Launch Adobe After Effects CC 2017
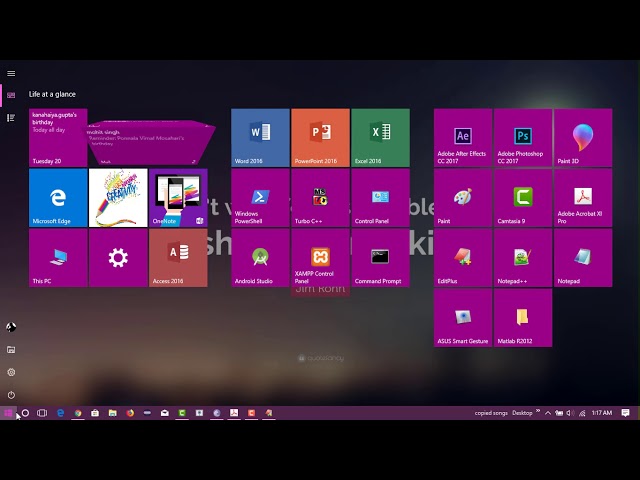640x480 pixels. click(x=463, y=137)
